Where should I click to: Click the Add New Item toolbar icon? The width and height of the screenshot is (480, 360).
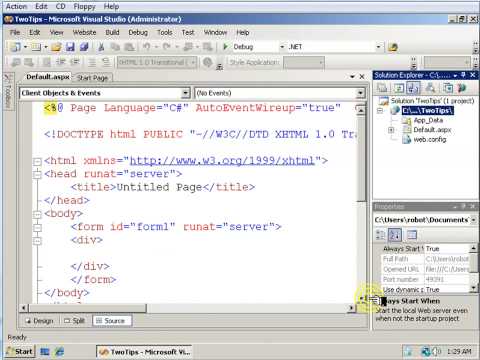(36, 47)
